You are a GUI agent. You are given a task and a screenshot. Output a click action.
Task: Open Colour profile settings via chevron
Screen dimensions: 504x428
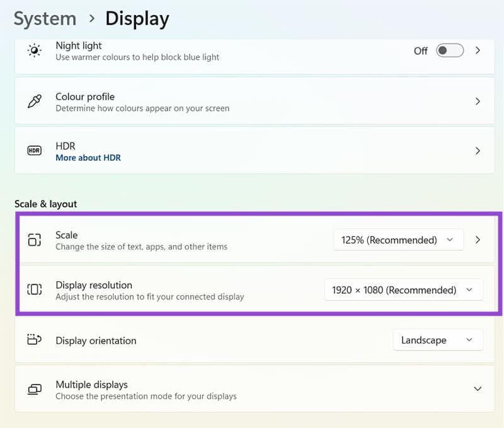click(x=478, y=101)
